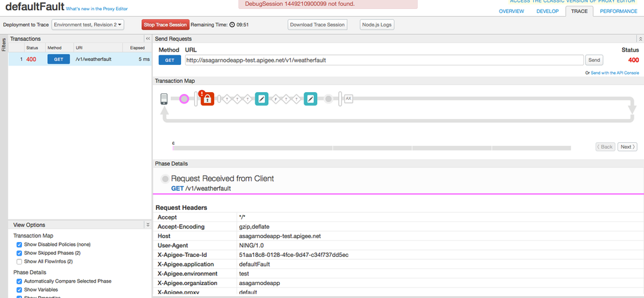644x298 pixels.
Task: Open classic version of proxy editor link
Action: (x=574, y=1)
